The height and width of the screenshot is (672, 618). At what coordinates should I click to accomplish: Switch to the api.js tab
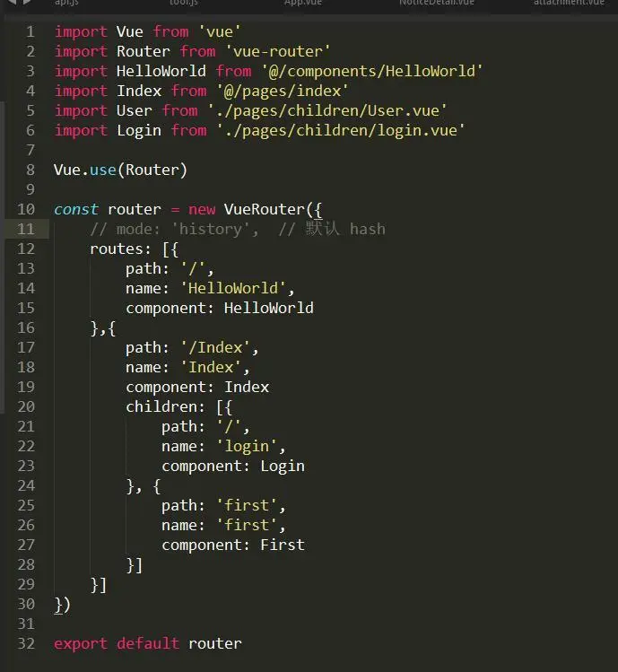(66, 3)
